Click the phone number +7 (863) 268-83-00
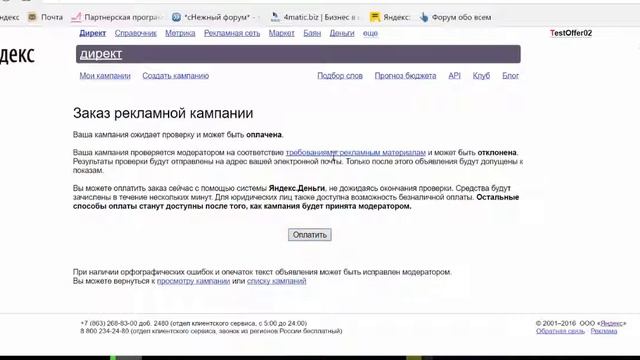This screenshot has height=360, width=640. pyautogui.click(x=110, y=323)
